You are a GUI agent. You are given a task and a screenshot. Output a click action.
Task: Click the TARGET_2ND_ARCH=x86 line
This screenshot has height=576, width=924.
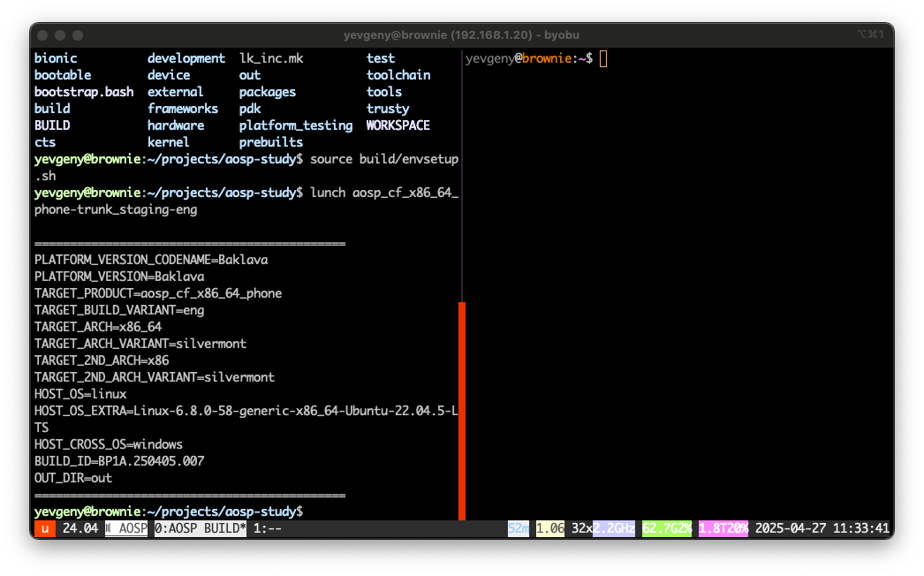102,360
